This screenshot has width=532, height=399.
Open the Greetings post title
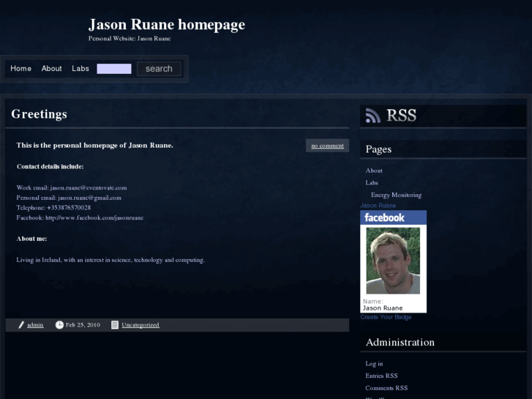pos(39,114)
